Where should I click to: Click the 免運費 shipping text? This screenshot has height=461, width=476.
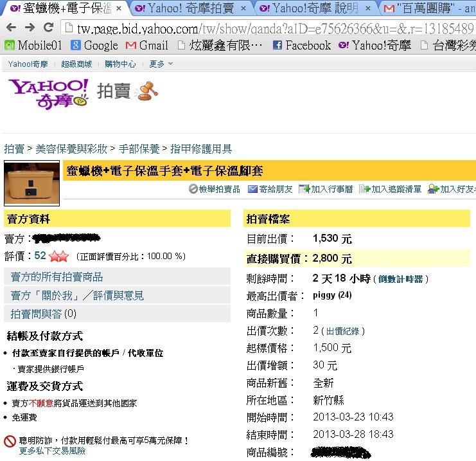(24, 417)
